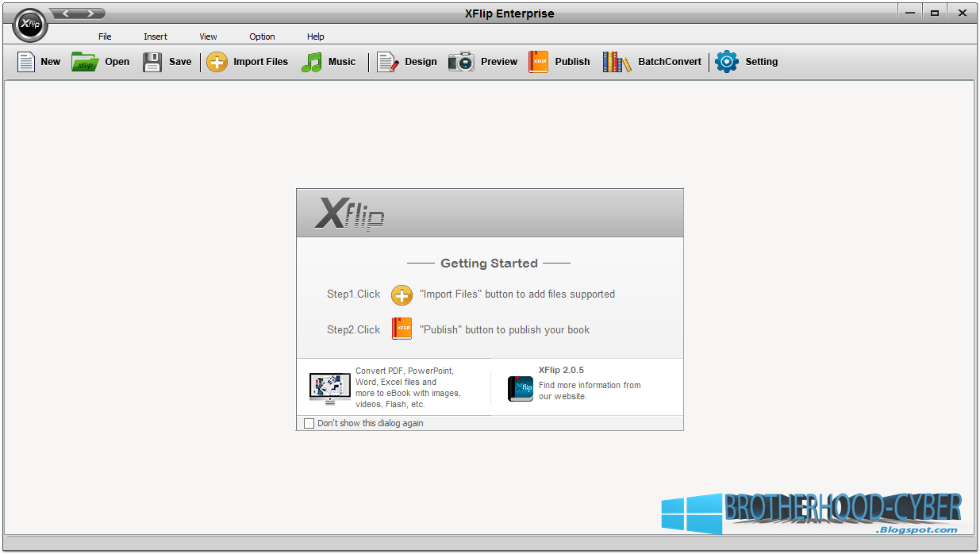Click the Setting toolbar label

click(762, 62)
